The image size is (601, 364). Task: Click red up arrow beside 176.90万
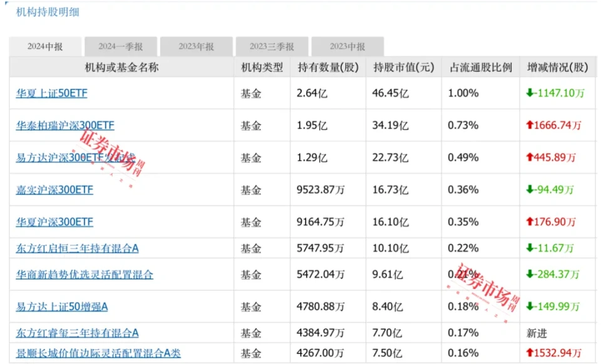tap(530, 222)
